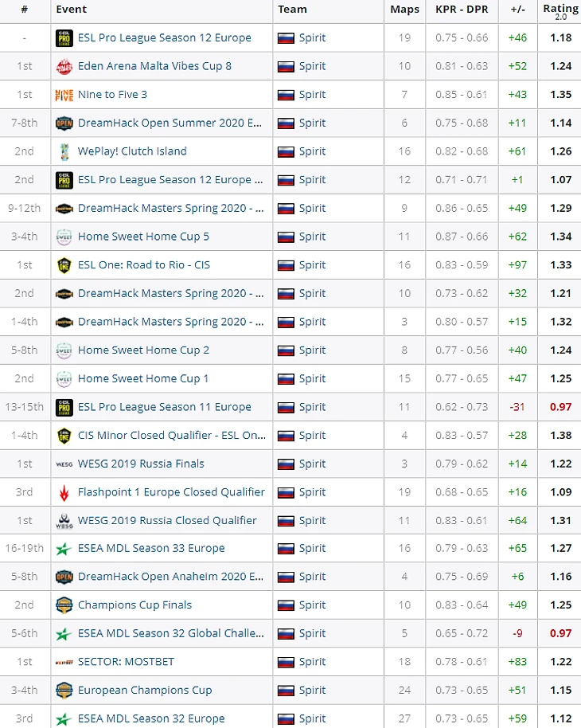Click the DreamHack Open Anaheim 2020 logo
This screenshot has height=728, width=581.
click(x=64, y=577)
